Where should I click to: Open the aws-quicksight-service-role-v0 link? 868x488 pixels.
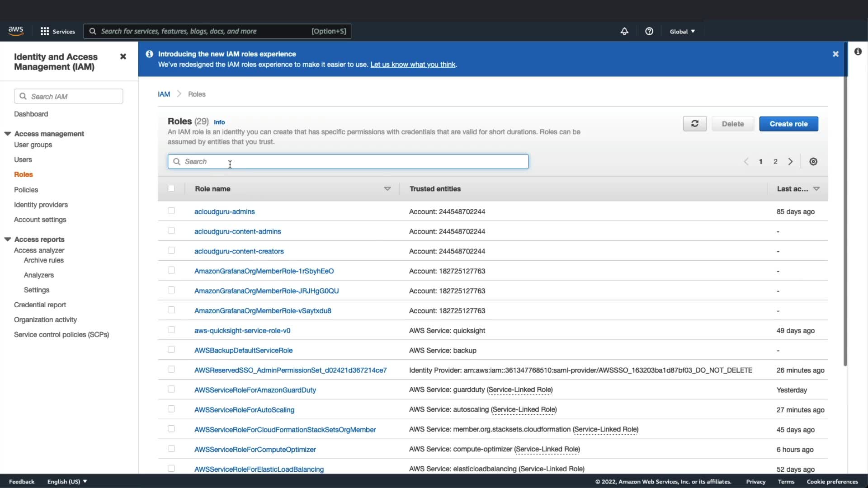click(242, 330)
